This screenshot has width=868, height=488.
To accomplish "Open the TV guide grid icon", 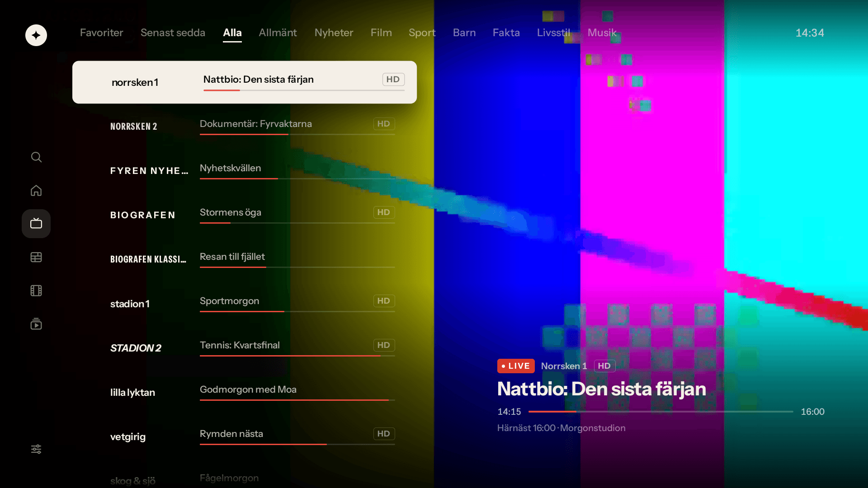I will (x=36, y=257).
